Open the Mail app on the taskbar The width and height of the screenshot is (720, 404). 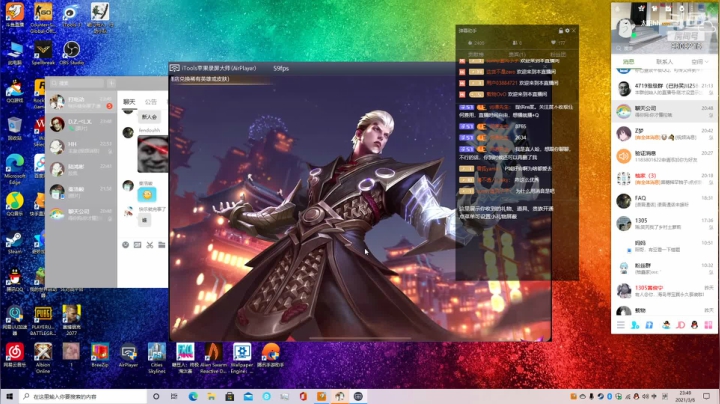coord(248,396)
